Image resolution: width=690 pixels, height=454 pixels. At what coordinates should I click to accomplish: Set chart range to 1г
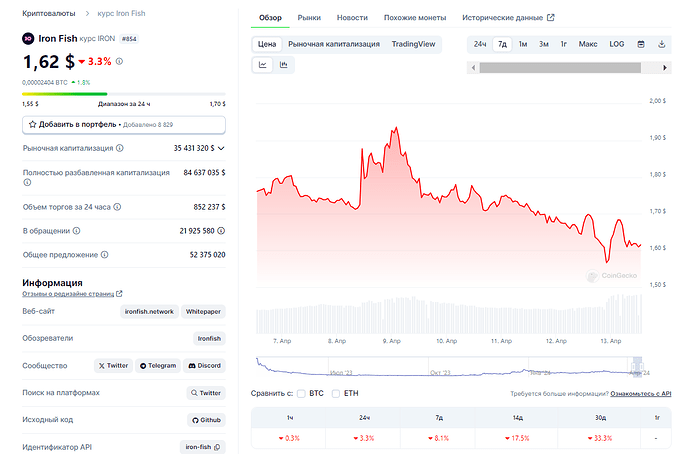click(564, 44)
